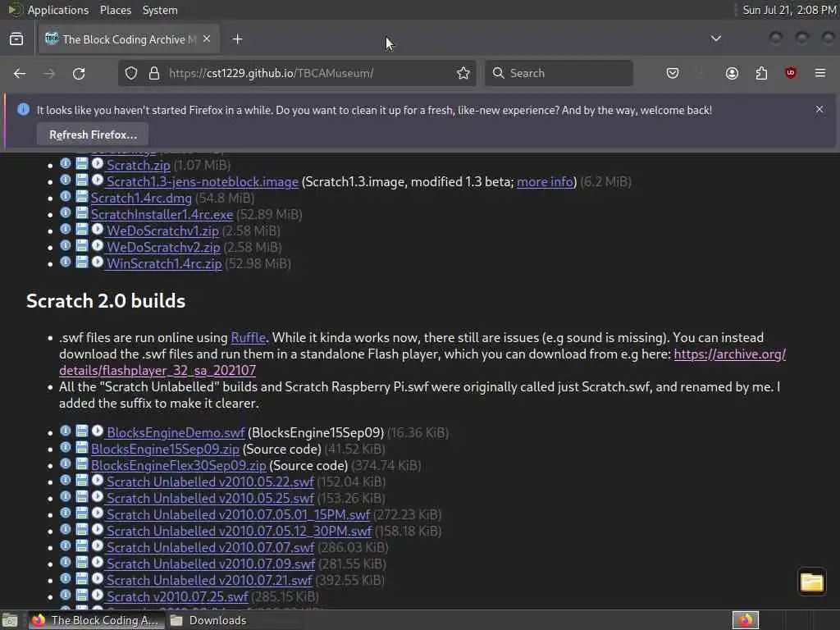Reload the page with the refresh icon
This screenshot has height=630, width=840.
coord(79,73)
